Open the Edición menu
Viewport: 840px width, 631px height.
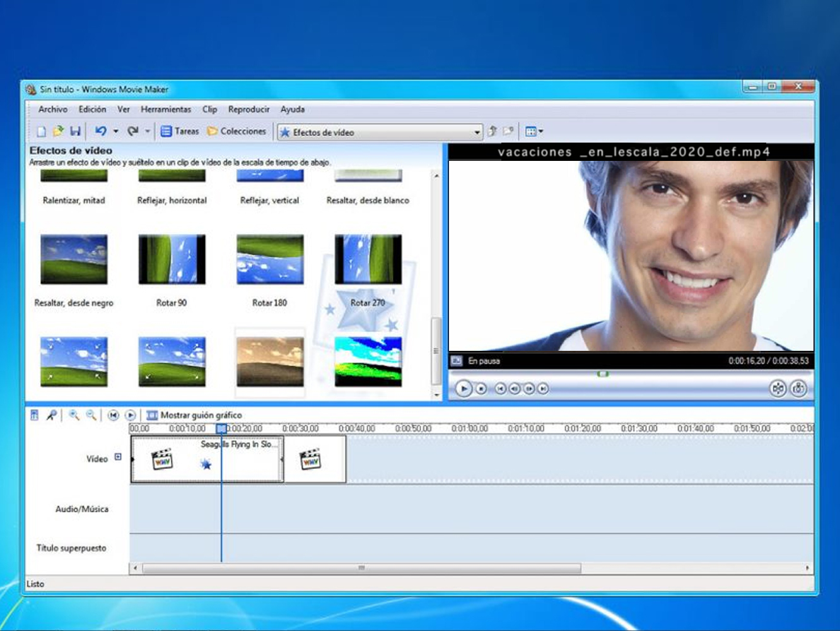(x=92, y=109)
